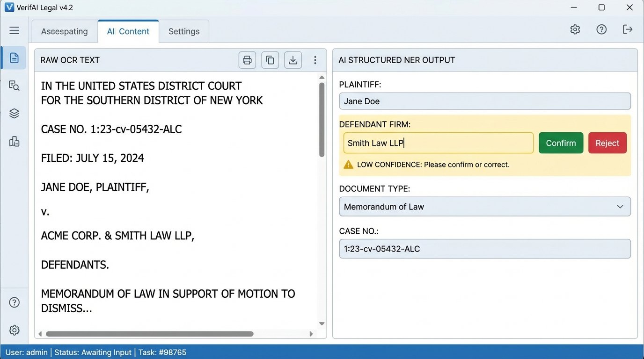The image size is (644, 359).
Task: Click the help icon at sidebar bottom
Action: (14, 302)
